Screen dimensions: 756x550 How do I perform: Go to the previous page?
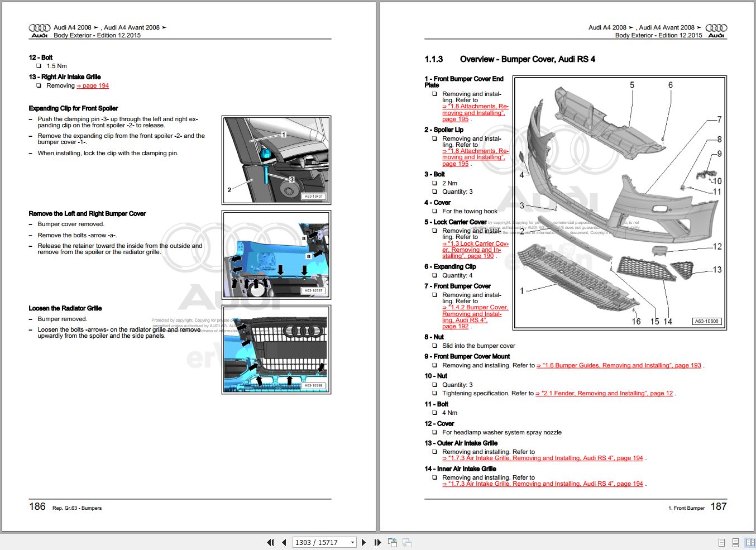point(284,542)
